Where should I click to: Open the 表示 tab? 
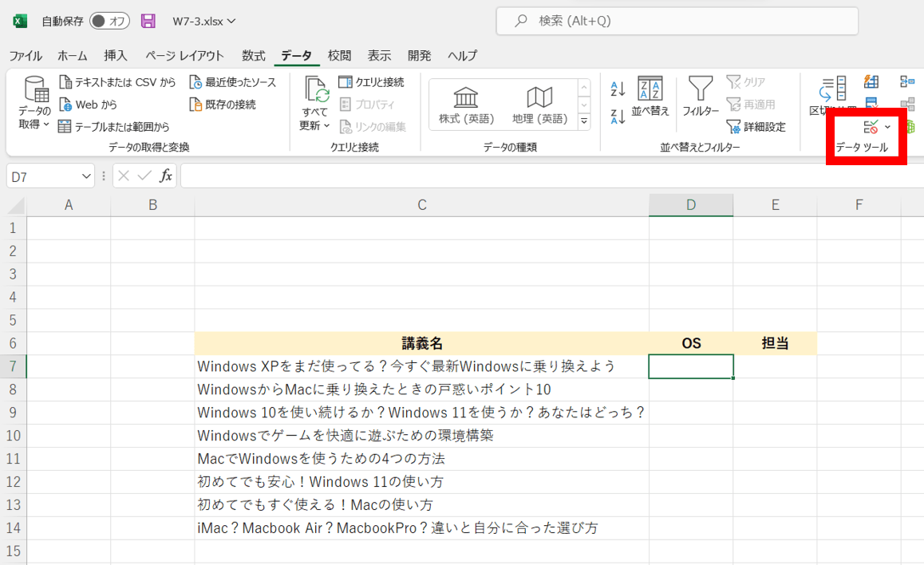click(380, 55)
